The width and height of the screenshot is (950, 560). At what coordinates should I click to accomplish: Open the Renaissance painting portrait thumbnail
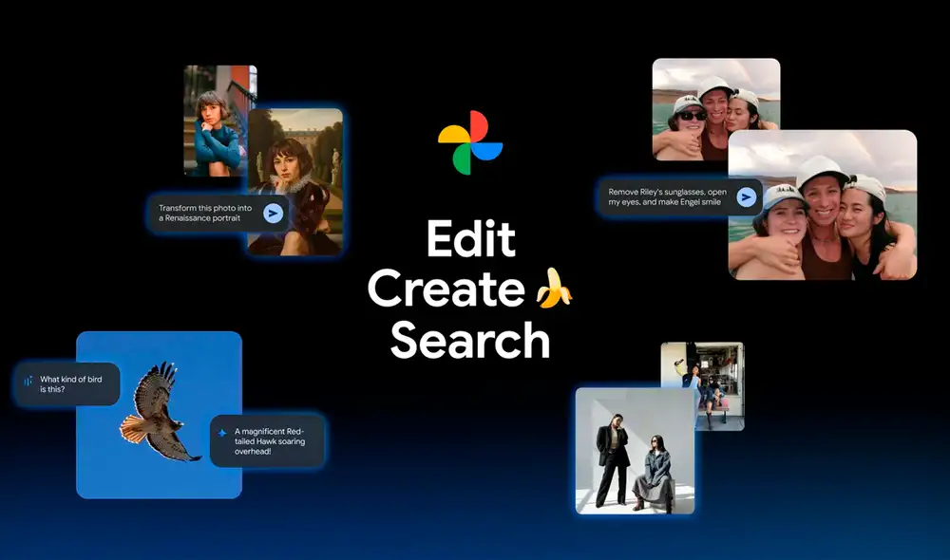click(295, 181)
